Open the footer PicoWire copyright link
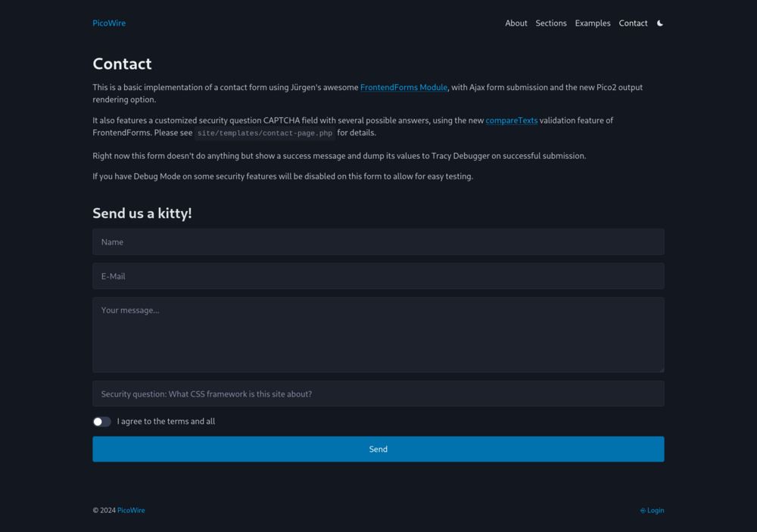 [130, 510]
